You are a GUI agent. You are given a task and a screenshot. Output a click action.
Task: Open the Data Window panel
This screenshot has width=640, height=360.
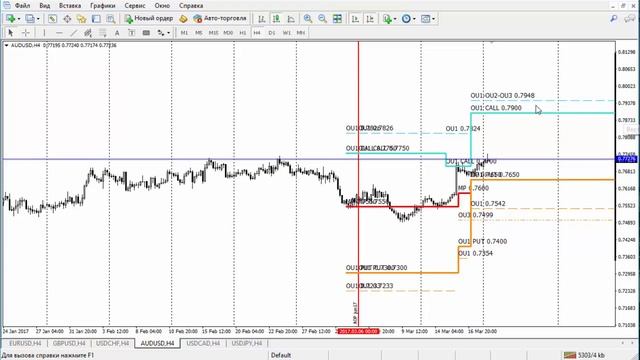coord(67,18)
